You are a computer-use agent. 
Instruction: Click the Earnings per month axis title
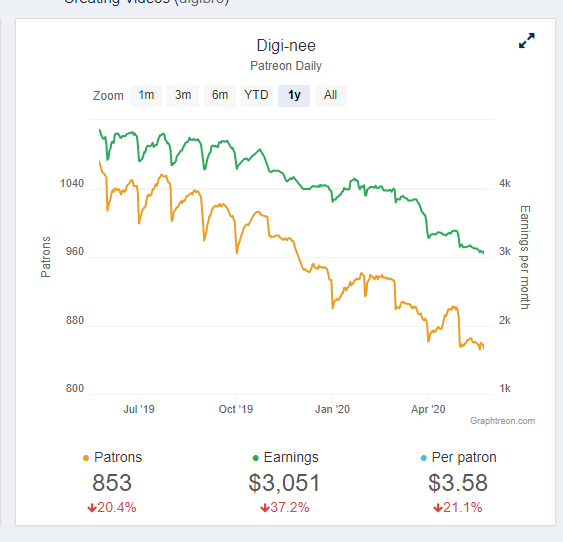point(525,257)
